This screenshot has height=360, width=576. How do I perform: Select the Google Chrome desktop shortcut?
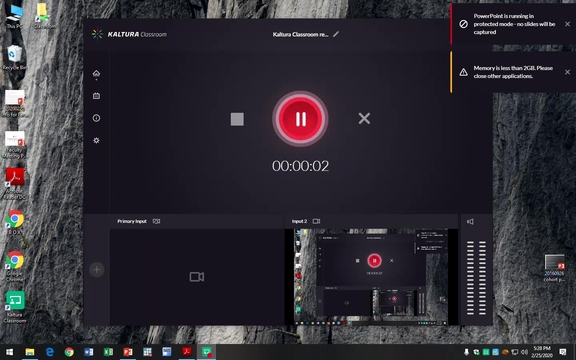15,266
